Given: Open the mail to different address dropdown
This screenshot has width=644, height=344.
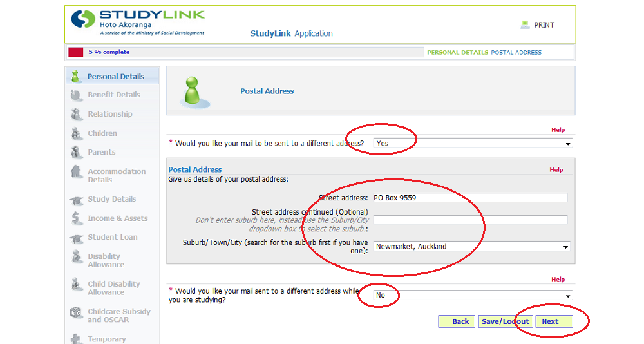Looking at the screenshot, I should [x=567, y=144].
